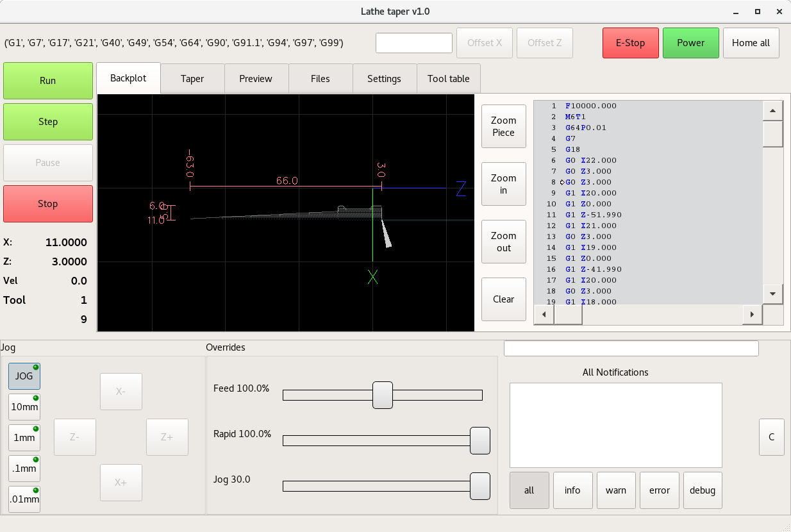Click the greyed-out Pause button
Viewport: 791px width, 532px height.
48,163
